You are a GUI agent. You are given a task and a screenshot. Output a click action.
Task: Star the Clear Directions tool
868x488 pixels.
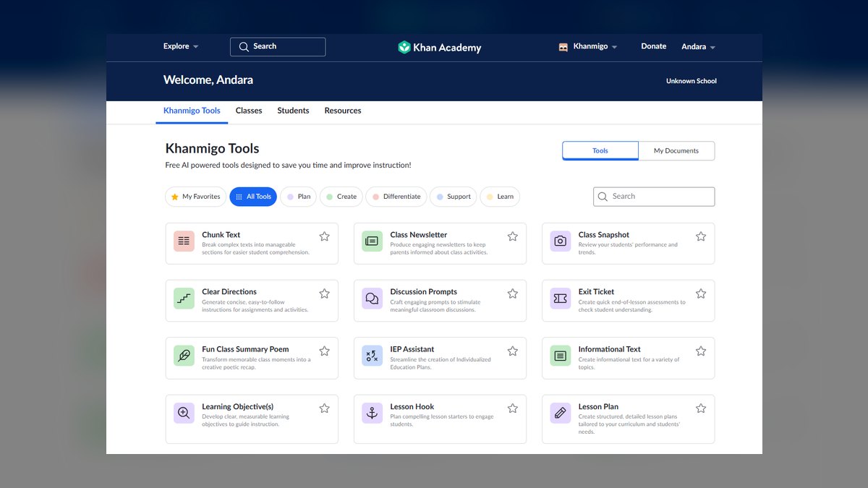tap(324, 294)
